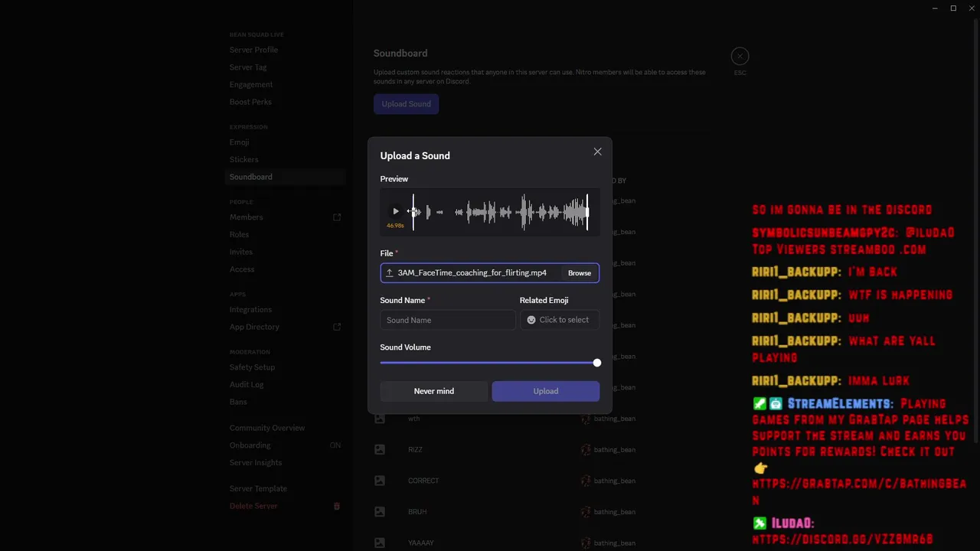Click uploader avatar in CORRECT row
Screen dimensions: 980x551
coord(586,481)
